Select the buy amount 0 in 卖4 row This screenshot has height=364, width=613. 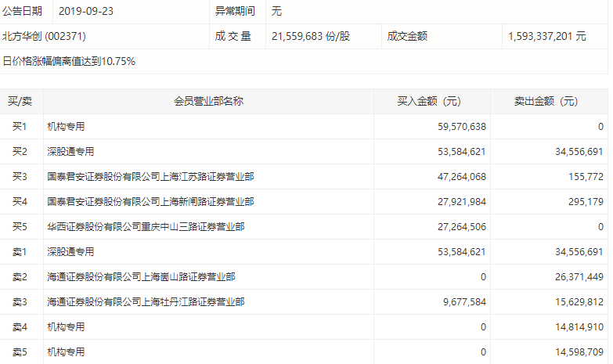point(483,327)
